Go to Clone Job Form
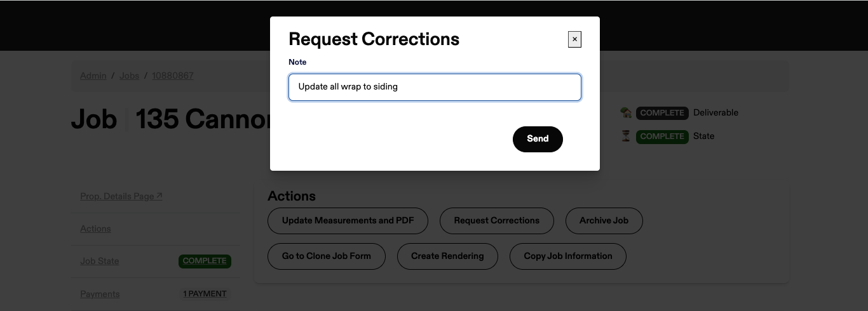This screenshot has height=311, width=868. (x=327, y=256)
